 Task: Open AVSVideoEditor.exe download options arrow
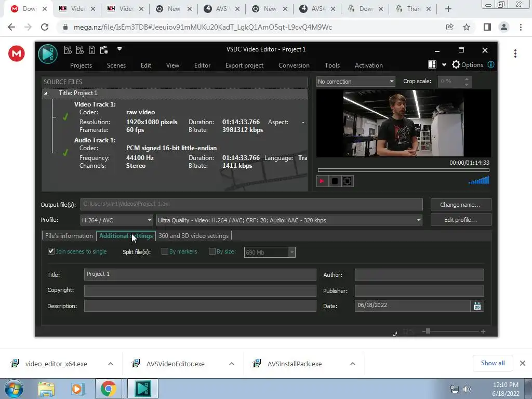[232, 364]
